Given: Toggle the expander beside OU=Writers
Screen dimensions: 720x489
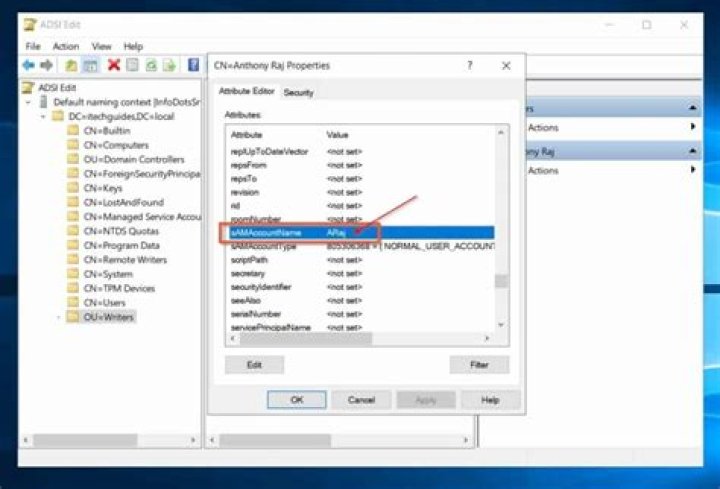Looking at the screenshot, I should pyautogui.click(x=58, y=317).
